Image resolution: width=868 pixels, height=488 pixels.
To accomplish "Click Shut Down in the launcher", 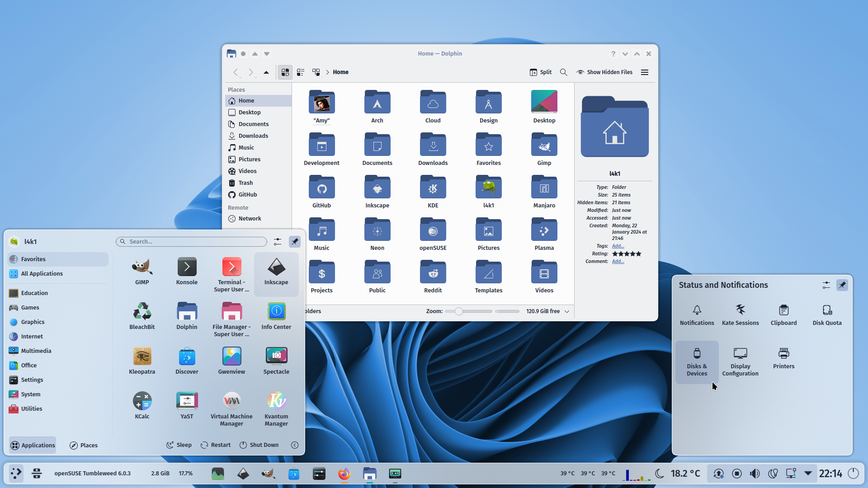I will pyautogui.click(x=259, y=445).
